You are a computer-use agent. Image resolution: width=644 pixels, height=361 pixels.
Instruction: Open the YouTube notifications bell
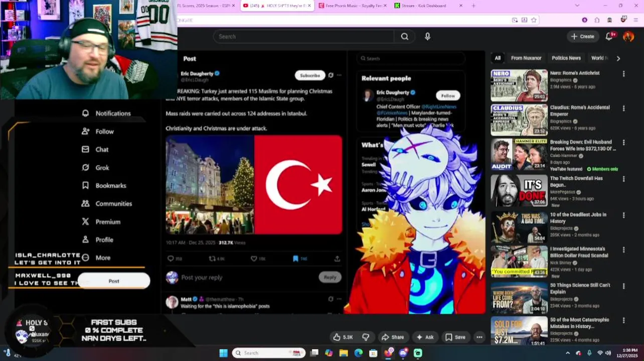[609, 36]
